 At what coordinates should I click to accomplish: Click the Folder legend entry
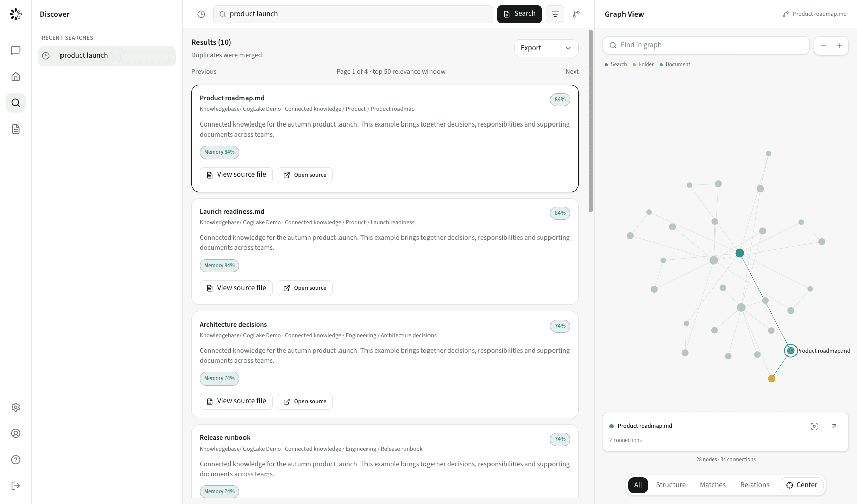point(643,65)
